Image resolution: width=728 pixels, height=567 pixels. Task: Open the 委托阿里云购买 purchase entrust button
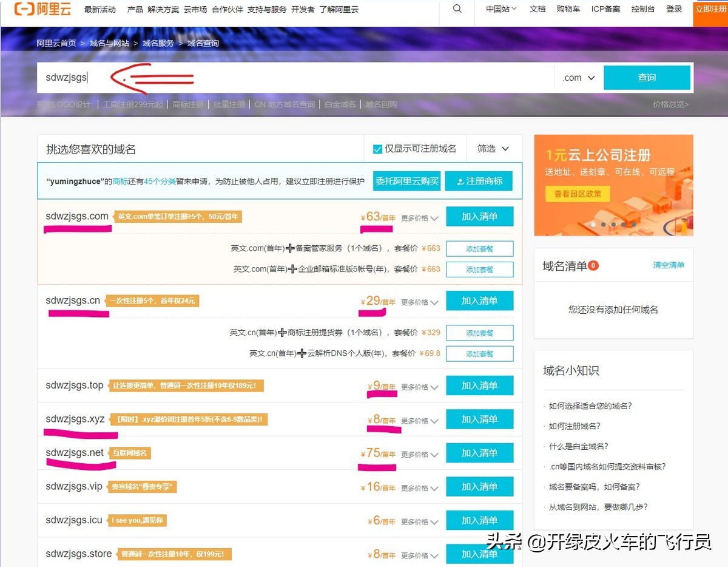tap(406, 180)
